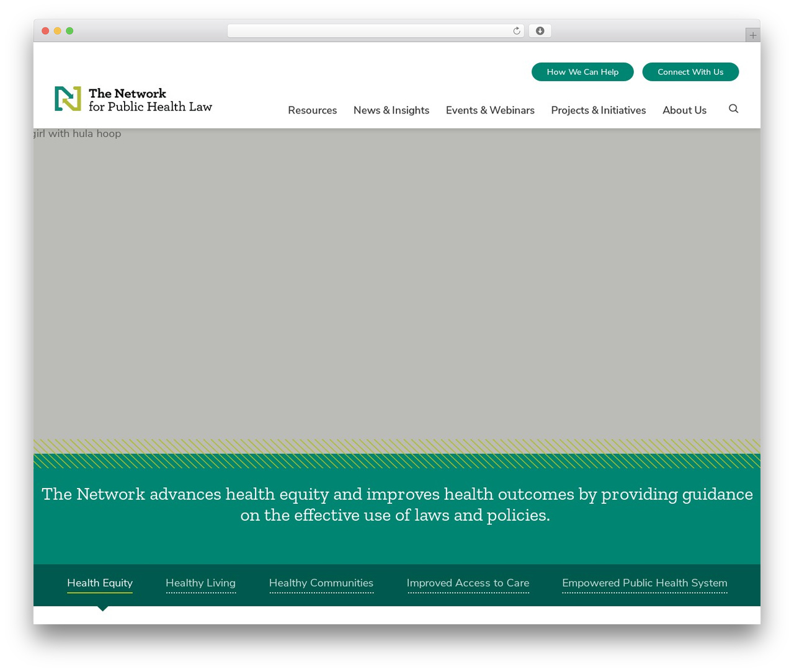The image size is (794, 672).
Task: Click the Connect With Us button
Action: click(x=690, y=72)
